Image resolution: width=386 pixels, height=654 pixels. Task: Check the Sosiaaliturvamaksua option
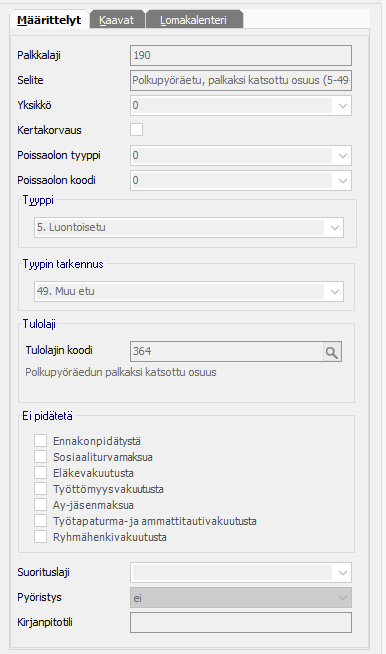tap(40, 457)
